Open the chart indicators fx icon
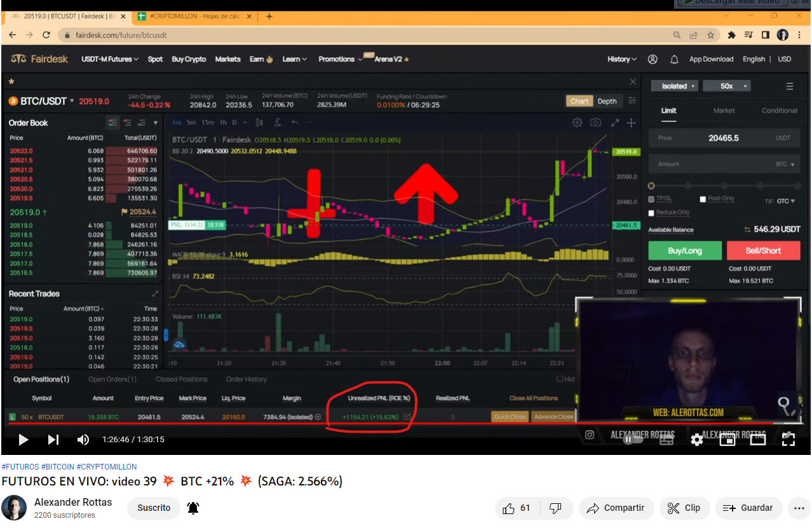 pyautogui.click(x=278, y=123)
